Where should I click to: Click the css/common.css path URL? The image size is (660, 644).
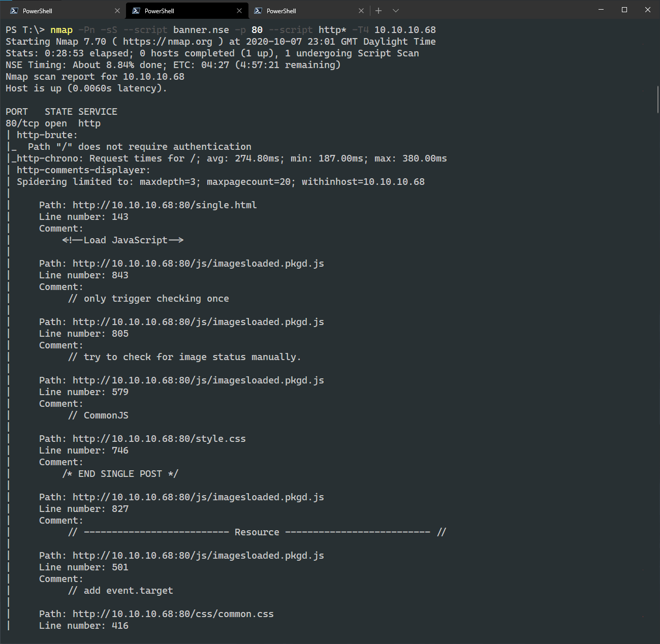[x=173, y=614]
